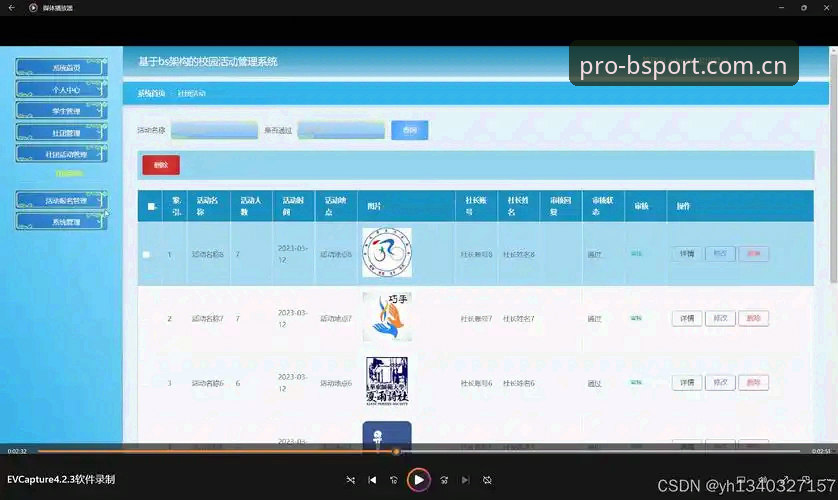The image size is (838, 500).
Task: Click the page's vertical scrollbar thumb
Action: (833, 166)
